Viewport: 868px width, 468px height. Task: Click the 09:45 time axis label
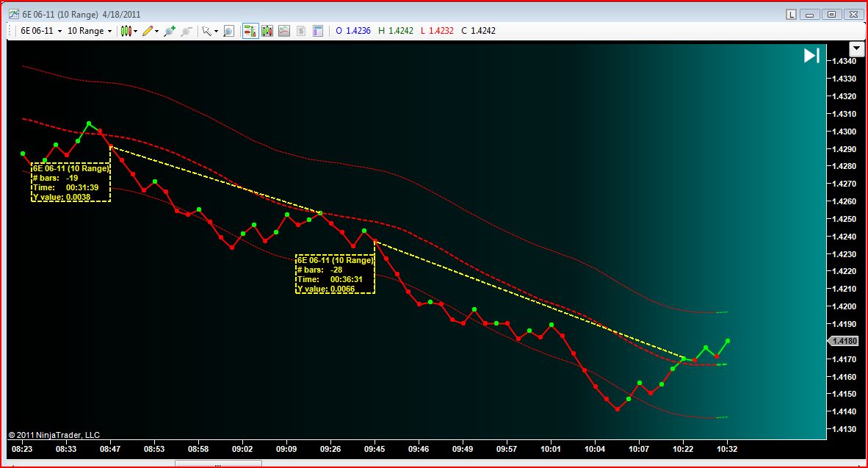(x=375, y=449)
